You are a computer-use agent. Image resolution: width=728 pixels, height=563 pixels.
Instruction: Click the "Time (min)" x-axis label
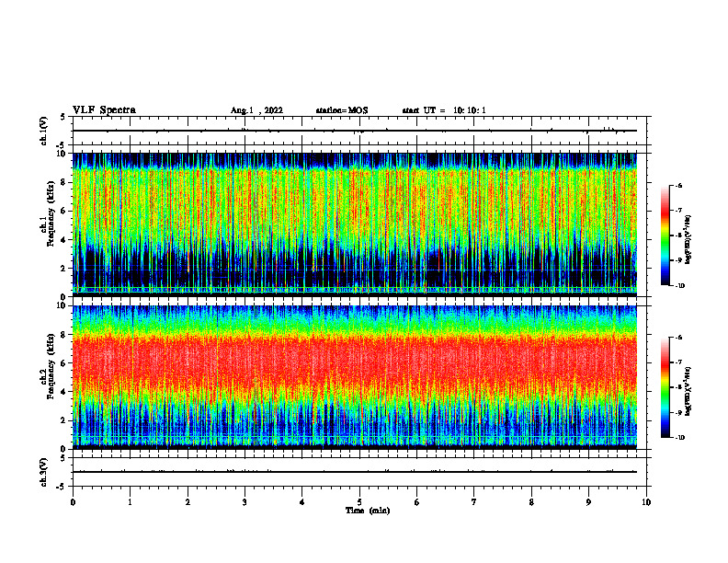(368, 511)
